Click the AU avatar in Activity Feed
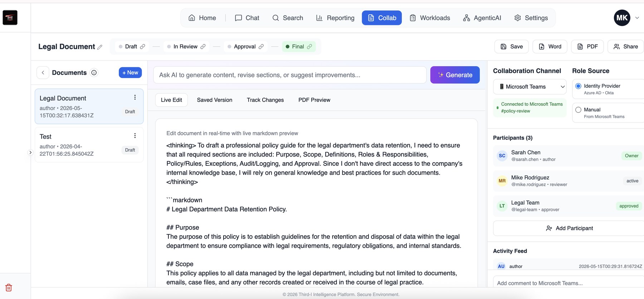This screenshot has height=299, width=644. (501, 266)
